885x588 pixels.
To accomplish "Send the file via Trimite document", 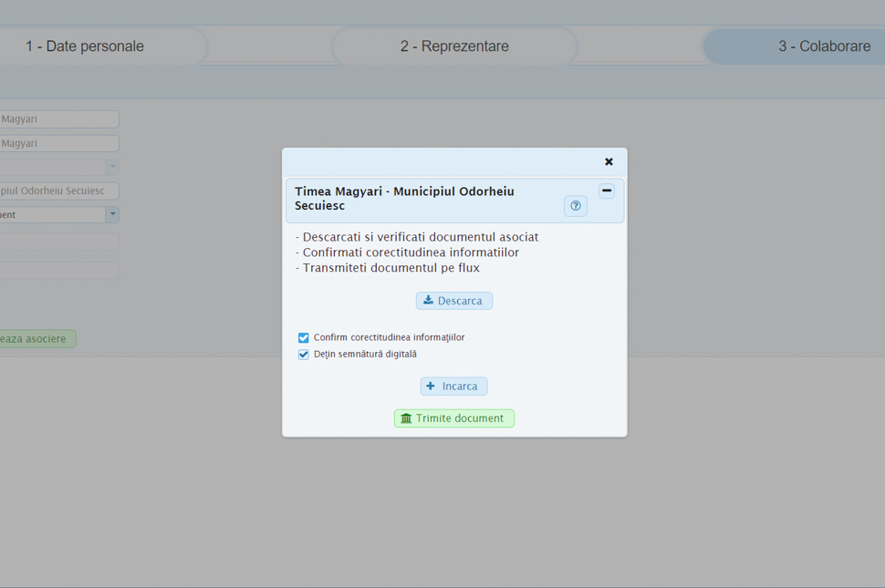I will click(454, 418).
